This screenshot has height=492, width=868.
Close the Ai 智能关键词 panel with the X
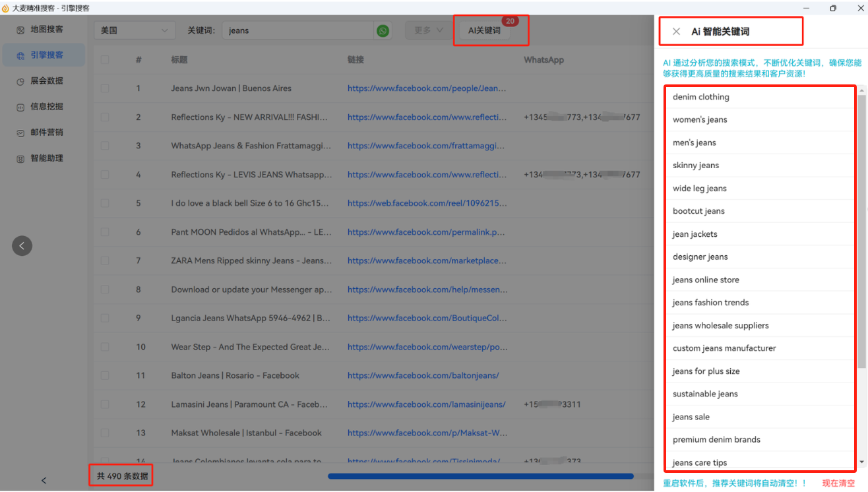coord(676,32)
